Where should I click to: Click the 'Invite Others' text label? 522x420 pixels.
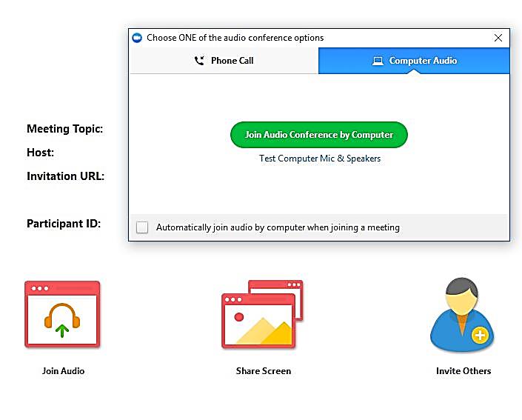click(463, 371)
